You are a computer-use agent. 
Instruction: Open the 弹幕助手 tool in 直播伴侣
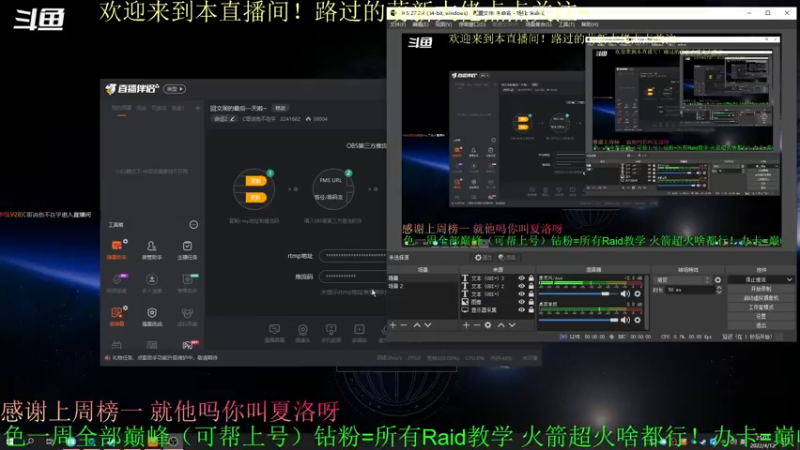(117, 249)
